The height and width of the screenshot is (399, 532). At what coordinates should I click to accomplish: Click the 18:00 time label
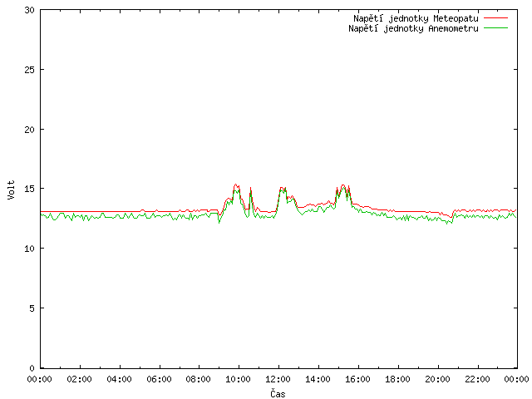tap(397, 379)
